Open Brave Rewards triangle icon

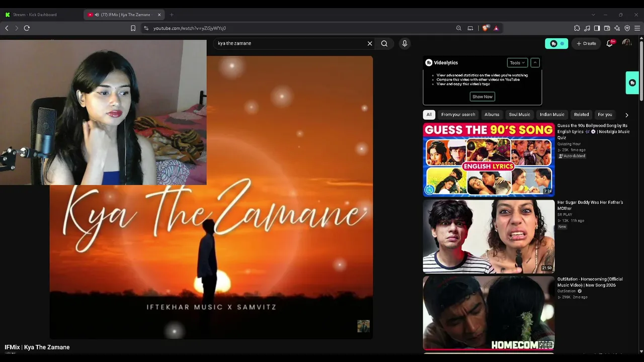pos(496,28)
